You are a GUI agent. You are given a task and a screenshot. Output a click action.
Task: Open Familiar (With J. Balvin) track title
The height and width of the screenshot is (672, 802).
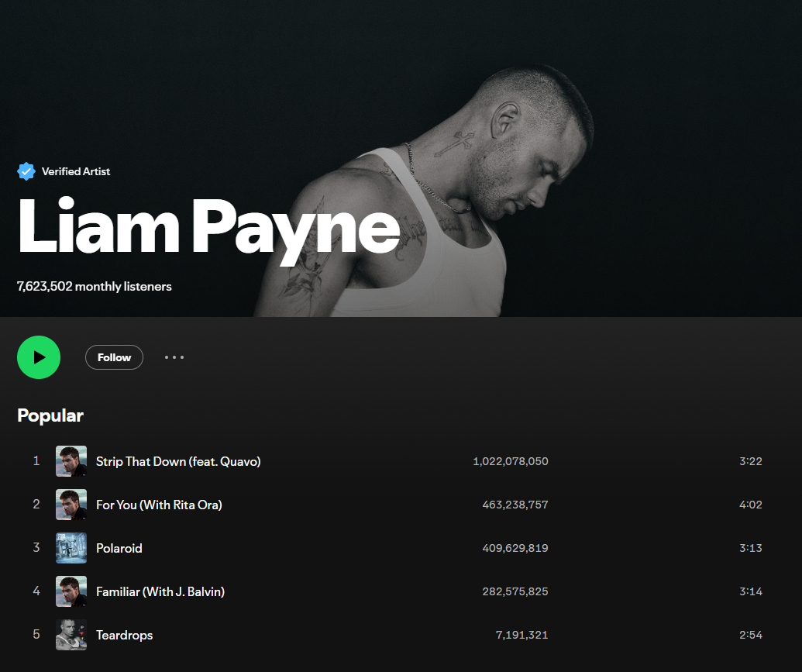[160, 591]
